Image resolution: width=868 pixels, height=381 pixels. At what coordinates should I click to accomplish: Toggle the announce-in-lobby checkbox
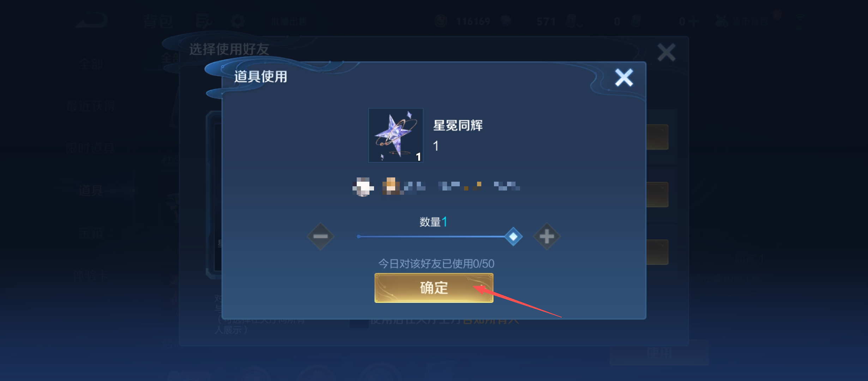point(359,321)
